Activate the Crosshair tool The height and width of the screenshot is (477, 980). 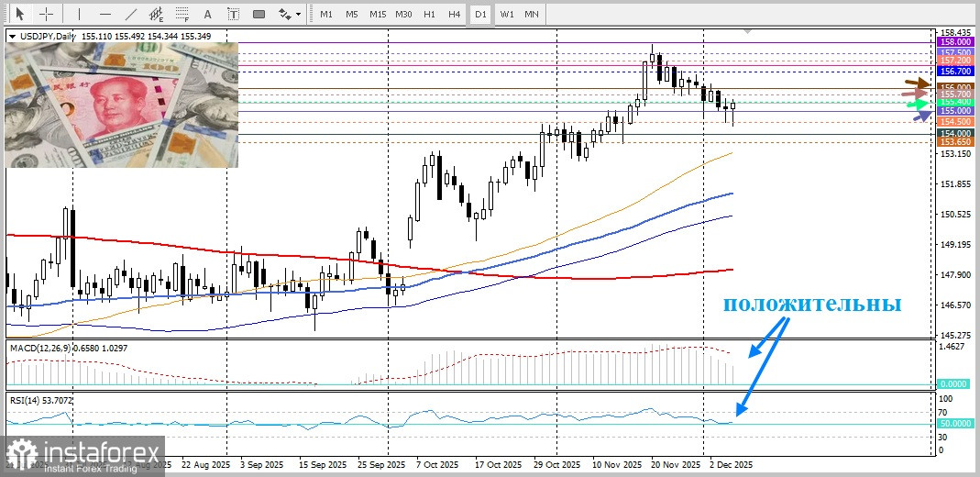(46, 14)
